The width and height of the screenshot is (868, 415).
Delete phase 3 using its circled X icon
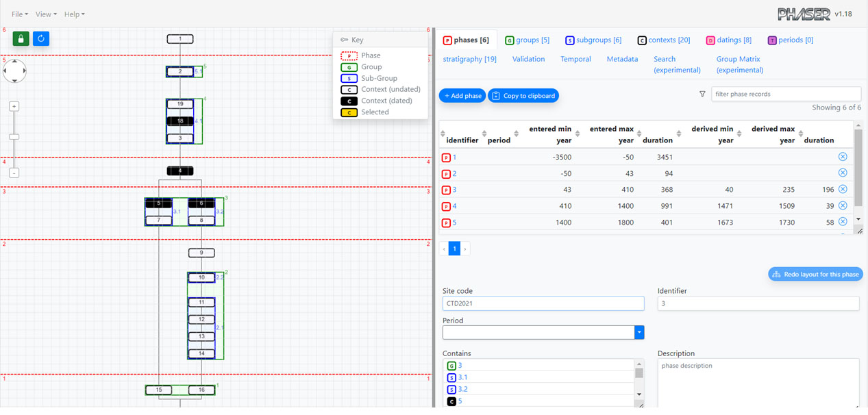point(843,189)
